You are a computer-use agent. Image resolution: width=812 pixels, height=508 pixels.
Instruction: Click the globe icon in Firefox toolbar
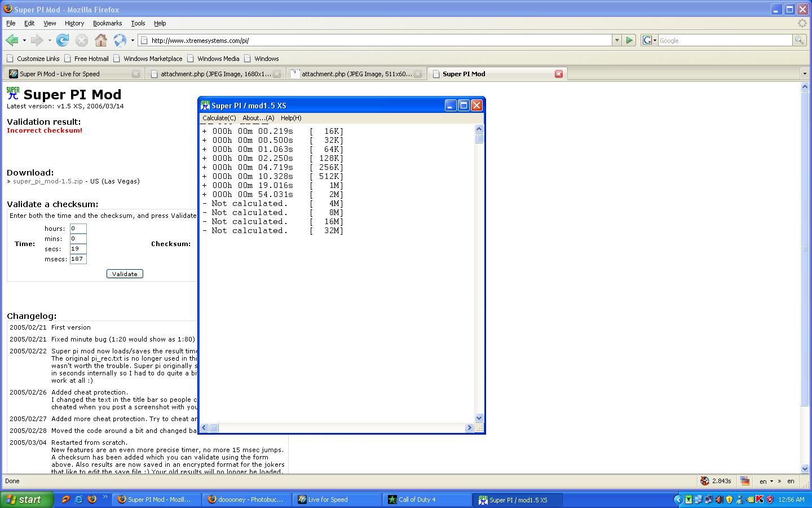click(120, 40)
